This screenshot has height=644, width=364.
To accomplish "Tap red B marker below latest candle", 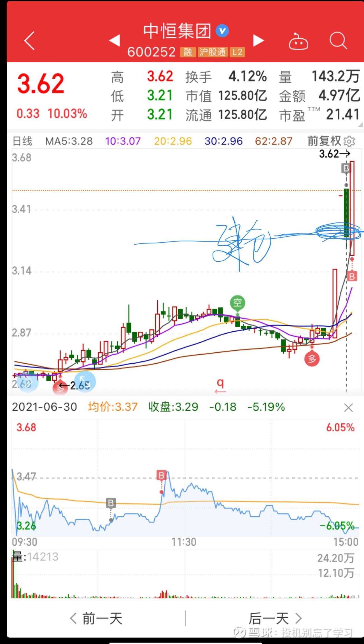I will tap(352, 276).
